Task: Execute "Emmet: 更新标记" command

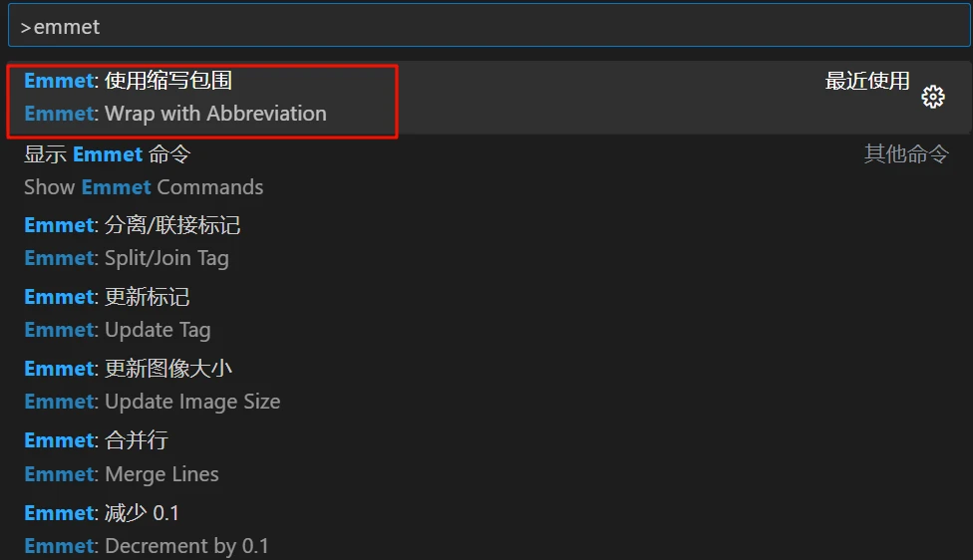Action: [107, 297]
